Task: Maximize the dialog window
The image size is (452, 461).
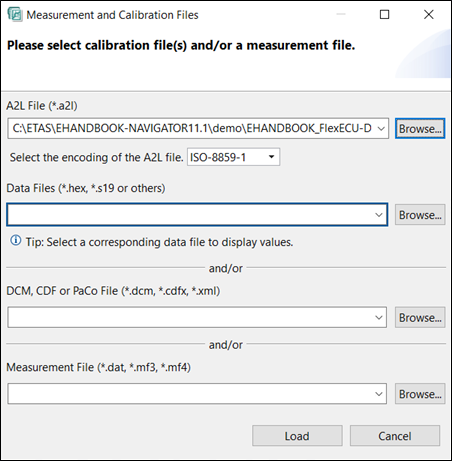Action: tap(384, 14)
